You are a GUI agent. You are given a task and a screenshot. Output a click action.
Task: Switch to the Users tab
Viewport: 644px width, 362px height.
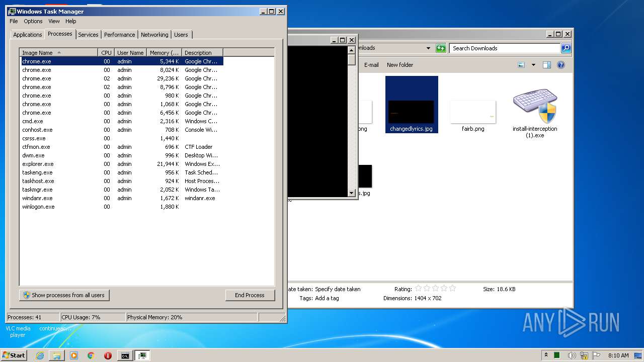(181, 35)
